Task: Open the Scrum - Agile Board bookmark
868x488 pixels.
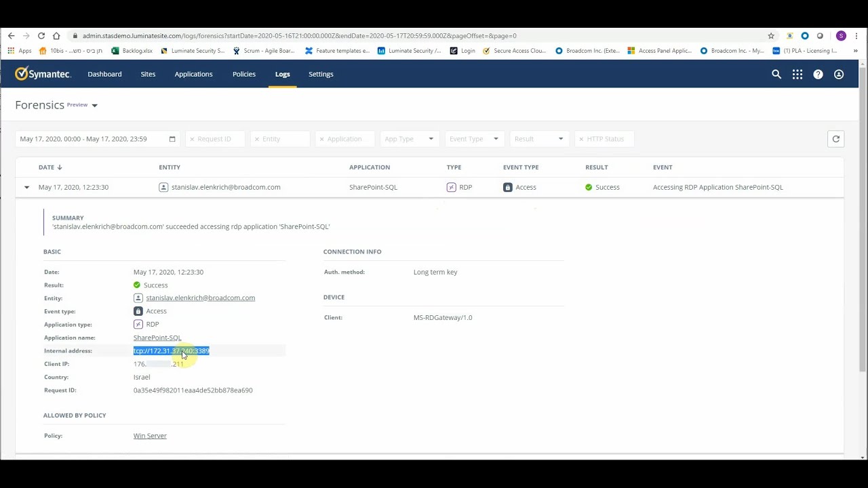Action: 264,51
